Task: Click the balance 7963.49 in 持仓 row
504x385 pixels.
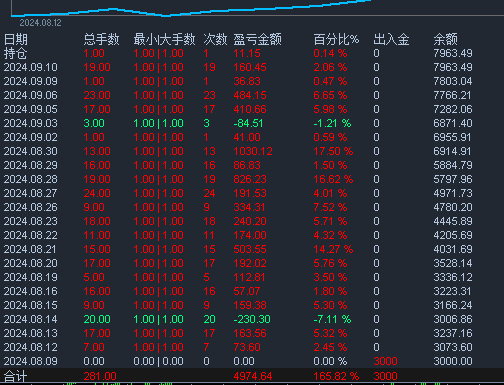Action: click(453, 53)
